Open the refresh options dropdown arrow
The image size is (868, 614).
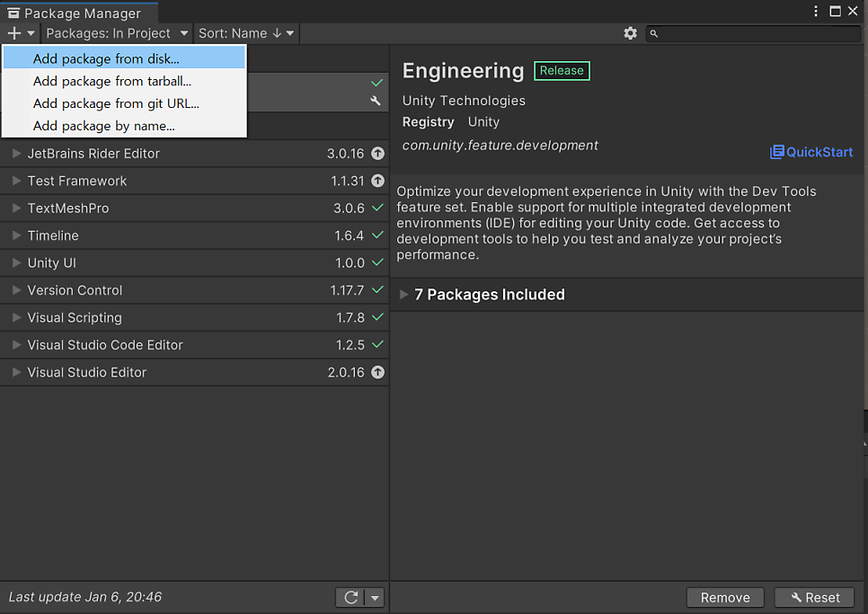click(375, 598)
